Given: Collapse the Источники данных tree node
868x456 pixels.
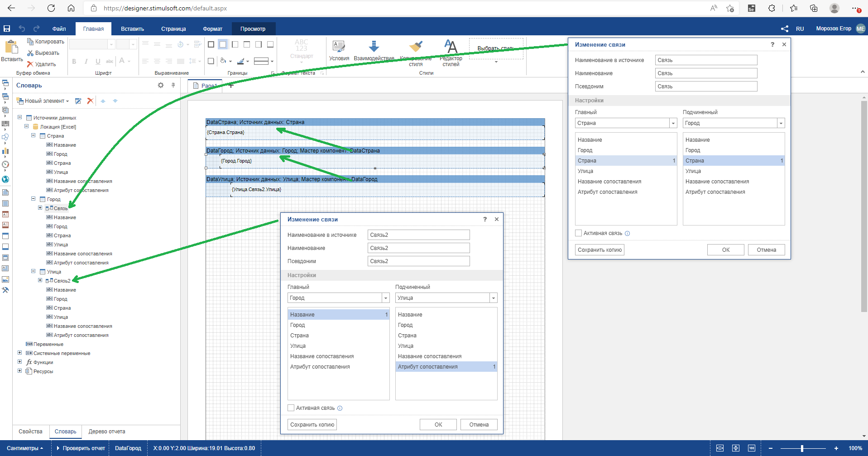Looking at the screenshot, I should click(x=20, y=117).
